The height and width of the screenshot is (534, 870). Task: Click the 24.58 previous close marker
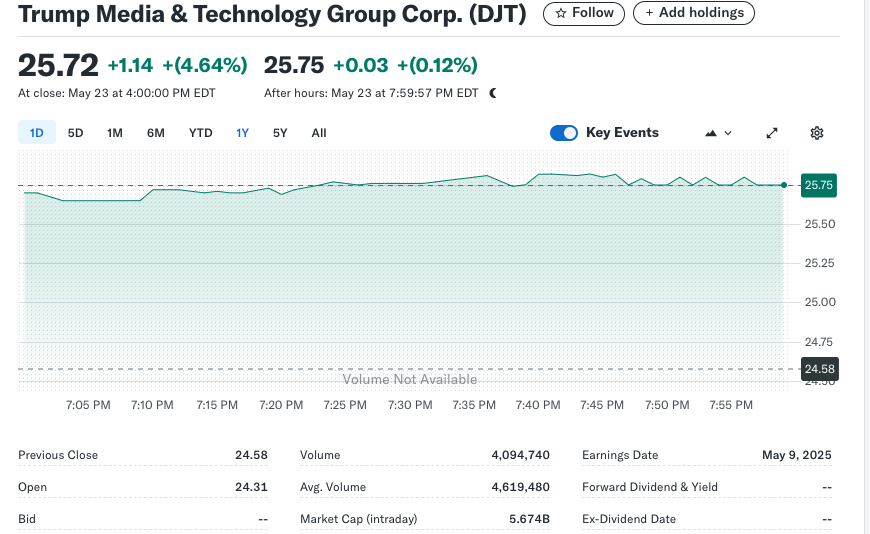click(x=820, y=369)
